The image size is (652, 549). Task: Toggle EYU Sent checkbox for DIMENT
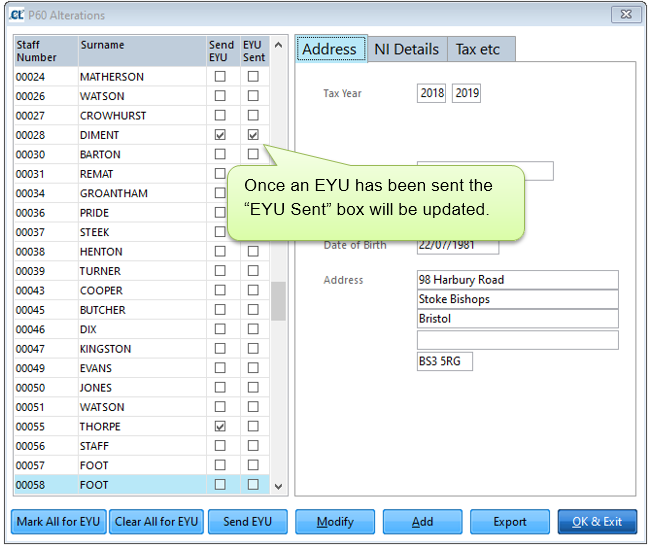point(253,135)
